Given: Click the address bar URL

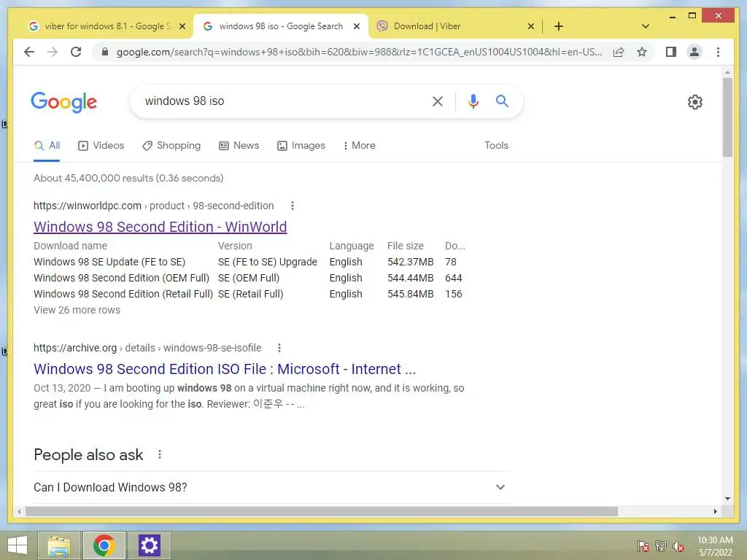Looking at the screenshot, I should tap(359, 52).
